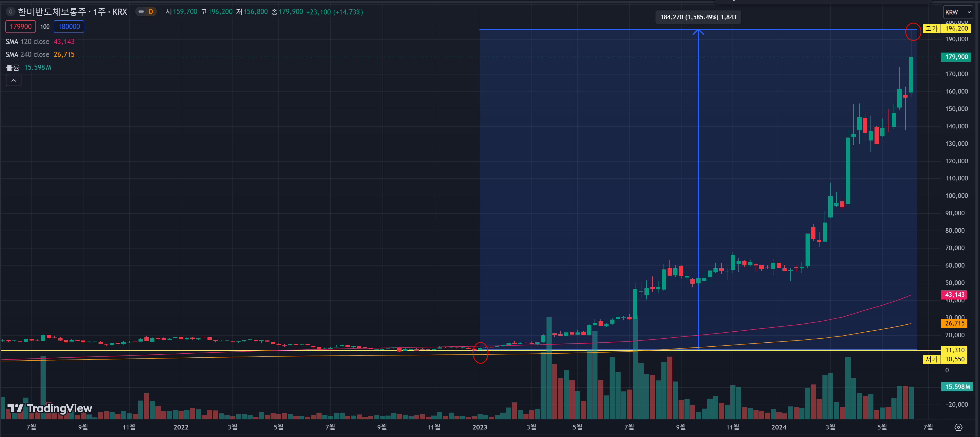Screen dimensions: 980x437
Task: Click the red circle marker near 2023 low
Action: click(x=480, y=353)
